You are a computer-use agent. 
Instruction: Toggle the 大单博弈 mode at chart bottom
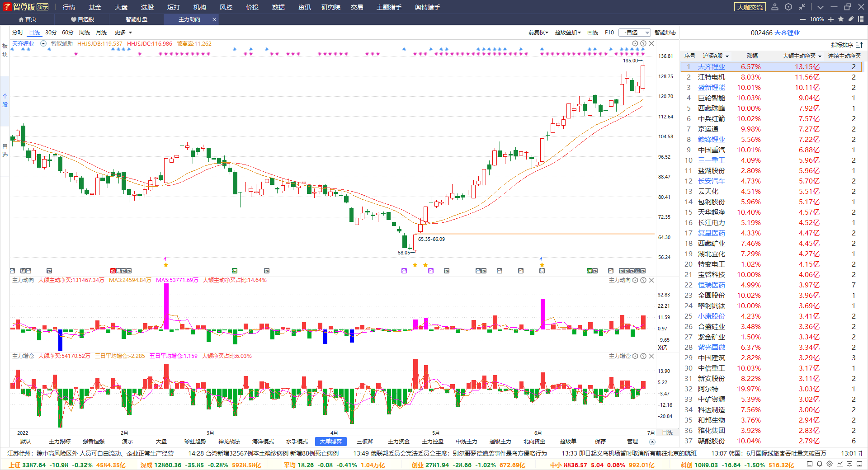[x=331, y=442]
